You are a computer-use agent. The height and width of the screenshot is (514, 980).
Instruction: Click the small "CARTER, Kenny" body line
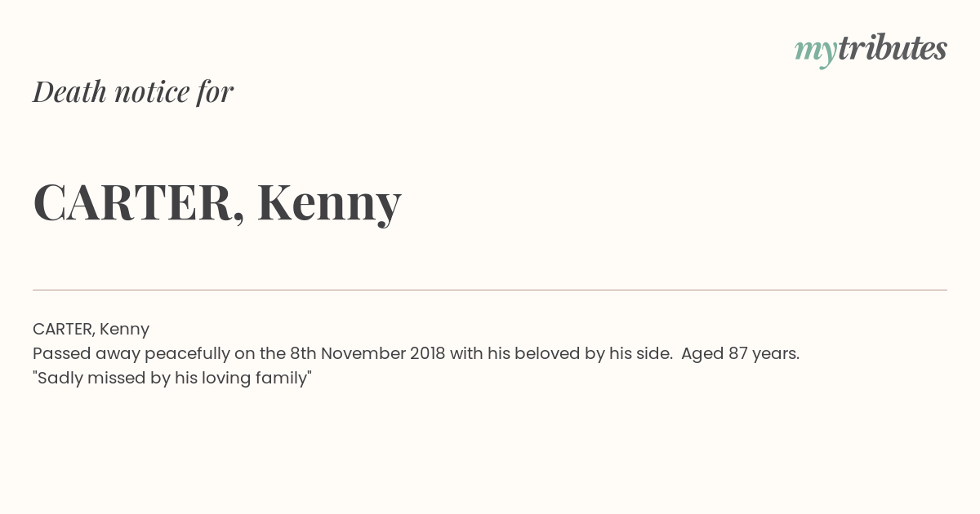click(x=91, y=329)
